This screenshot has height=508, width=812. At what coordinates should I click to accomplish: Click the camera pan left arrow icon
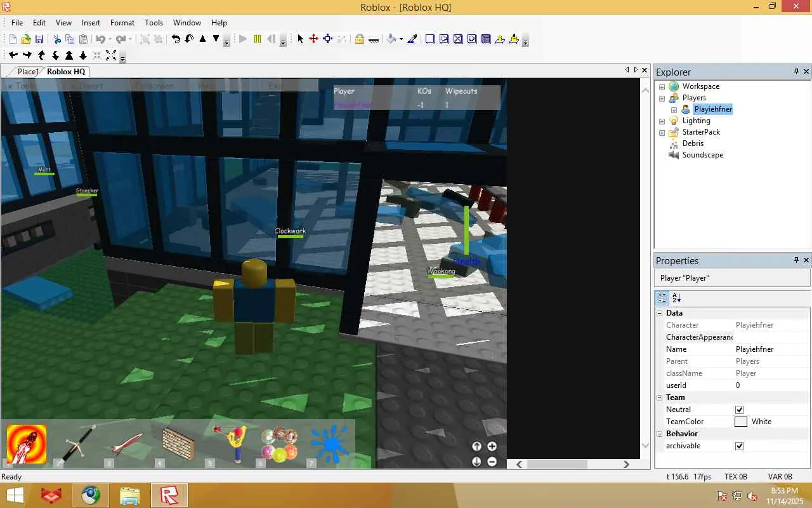pyautogui.click(x=13, y=55)
